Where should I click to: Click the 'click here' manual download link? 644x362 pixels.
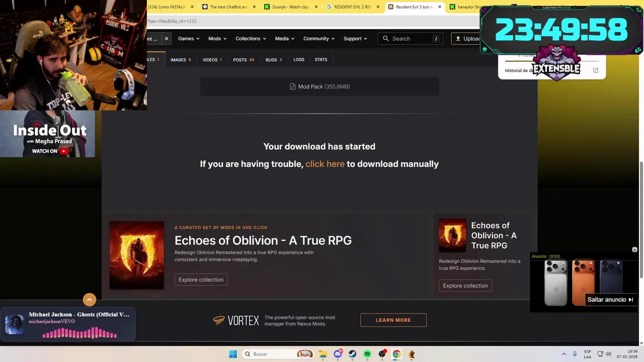pyautogui.click(x=325, y=164)
